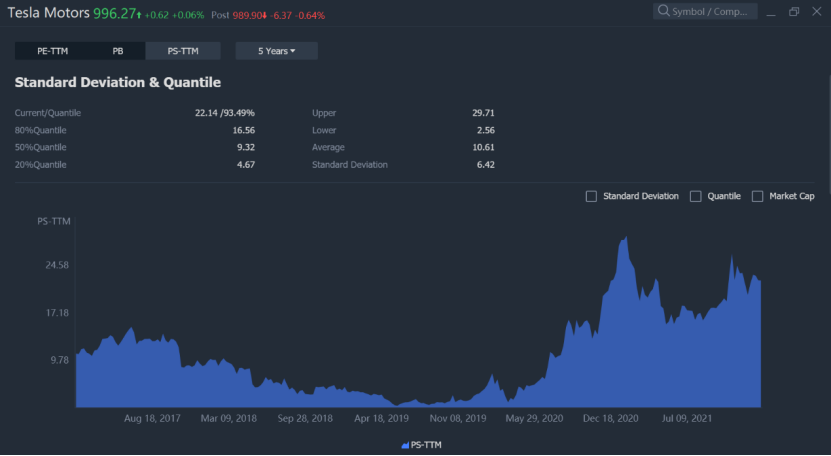Click the Aug 18, 2017 axis date
831x456 pixels.
tap(152, 418)
